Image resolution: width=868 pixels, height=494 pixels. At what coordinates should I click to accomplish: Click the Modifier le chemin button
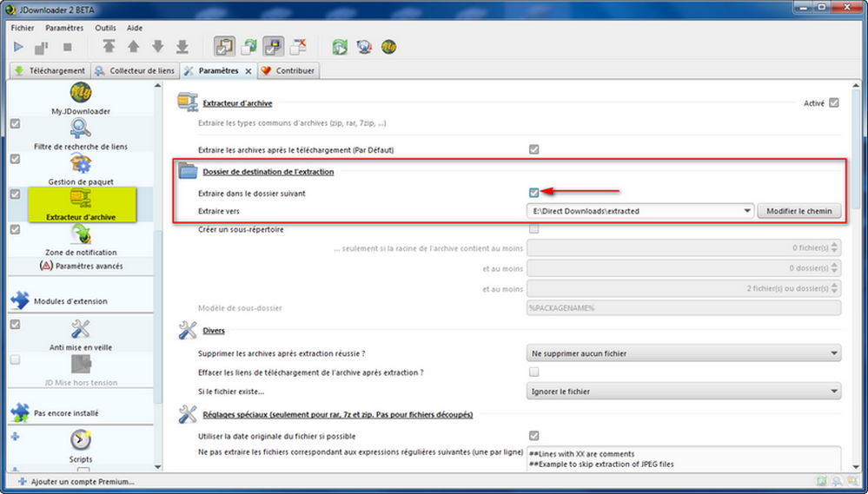click(x=798, y=211)
